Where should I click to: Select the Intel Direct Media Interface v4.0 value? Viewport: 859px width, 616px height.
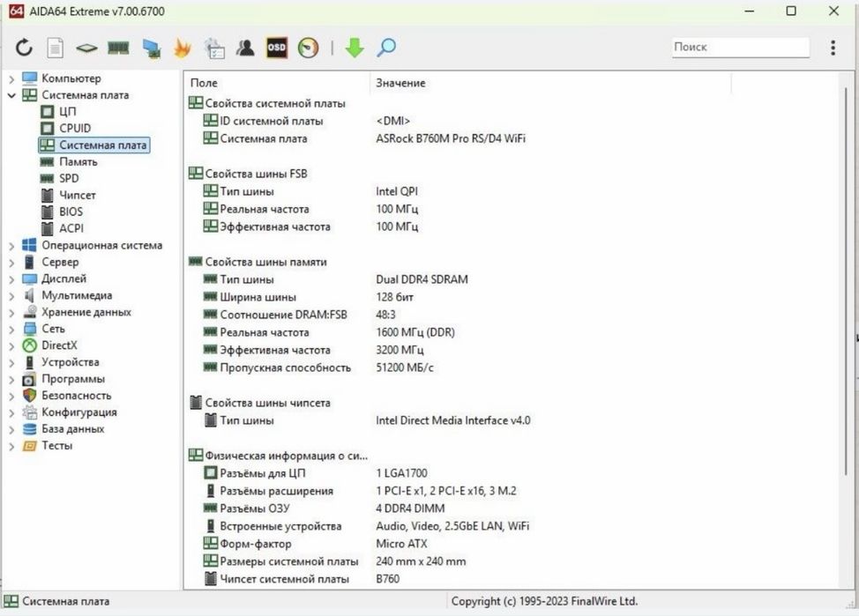click(x=453, y=421)
